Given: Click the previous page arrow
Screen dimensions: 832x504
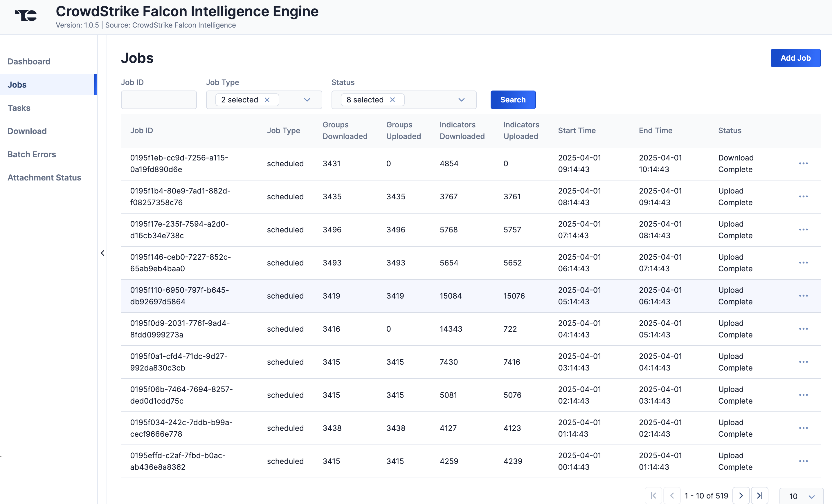Looking at the screenshot, I should (673, 495).
